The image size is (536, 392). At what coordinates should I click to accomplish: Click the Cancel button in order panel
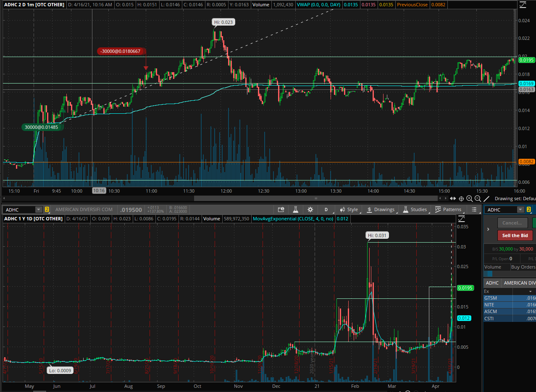pyautogui.click(x=512, y=223)
